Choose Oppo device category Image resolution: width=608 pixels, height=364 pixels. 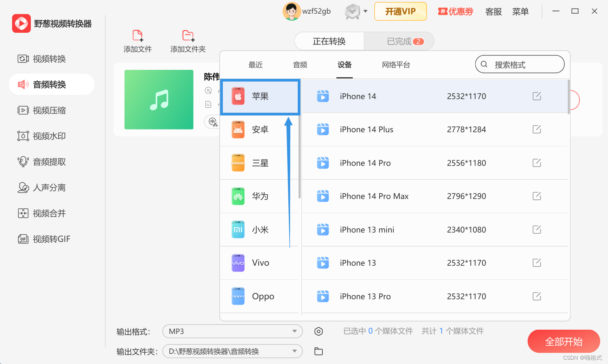tap(260, 297)
